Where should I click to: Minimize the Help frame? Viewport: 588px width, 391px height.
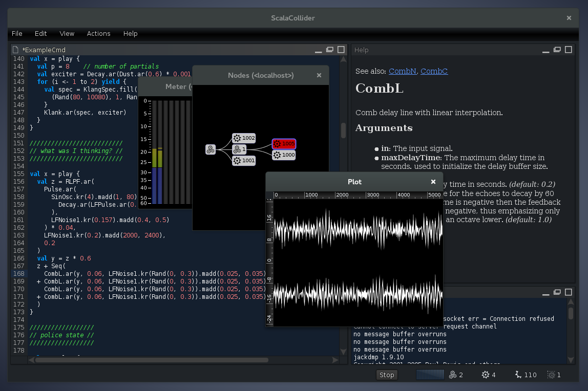tap(546, 50)
